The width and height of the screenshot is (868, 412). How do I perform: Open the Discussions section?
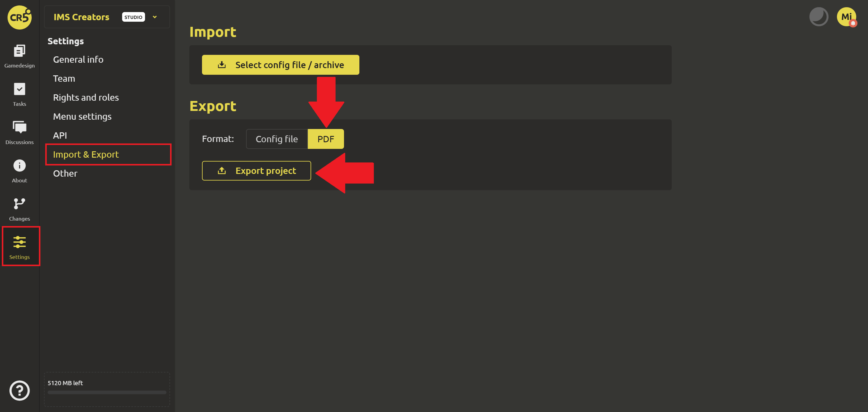pyautogui.click(x=20, y=133)
